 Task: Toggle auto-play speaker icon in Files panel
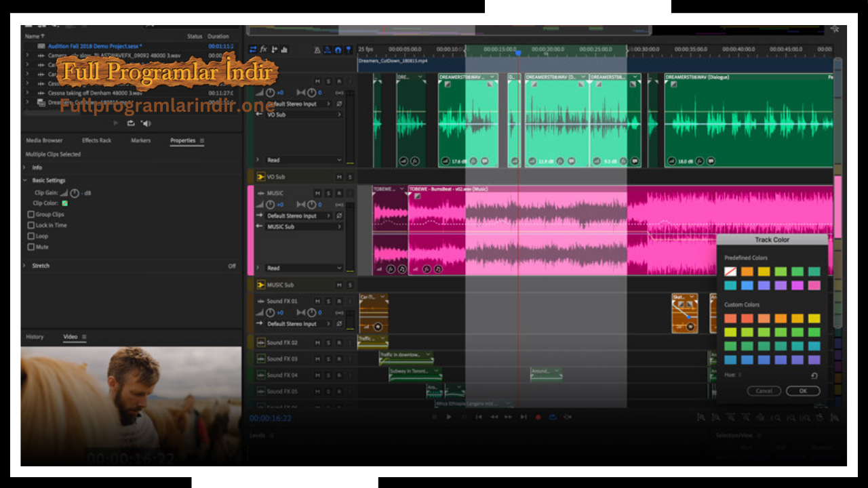(146, 123)
